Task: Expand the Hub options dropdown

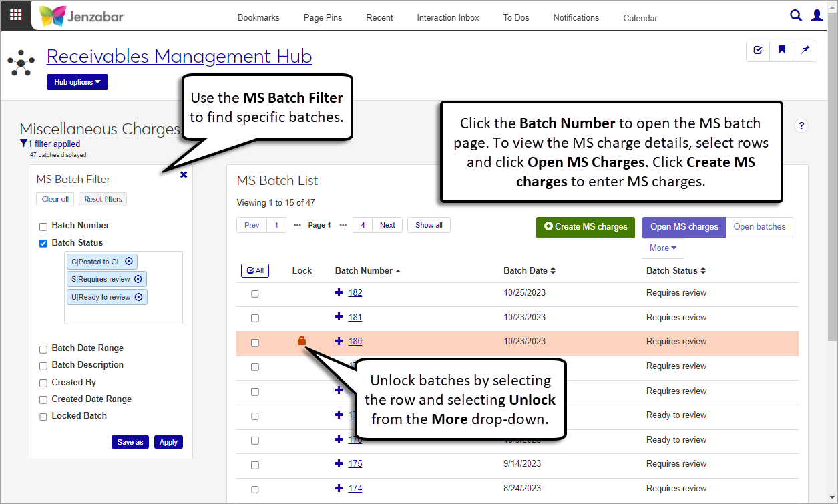Action: tap(77, 82)
